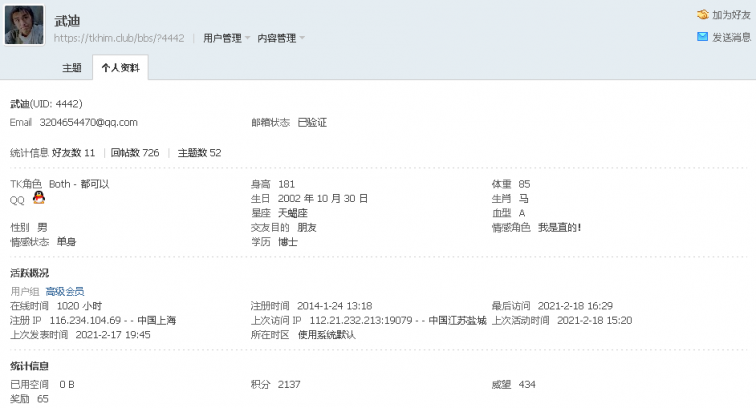
Task: Click the 武迪 username heading at top
Action: (x=68, y=19)
